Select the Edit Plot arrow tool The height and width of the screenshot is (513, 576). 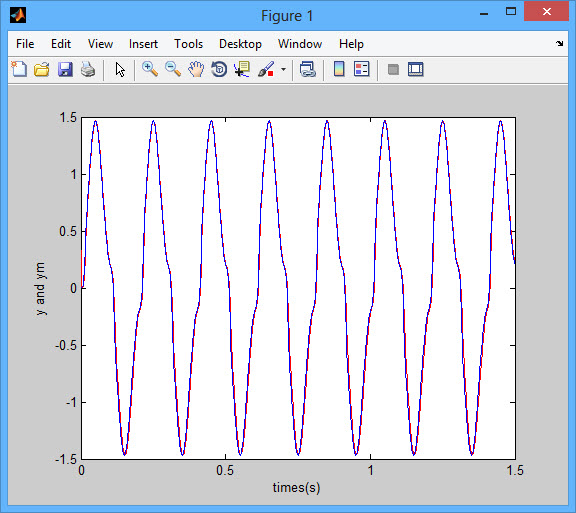pyautogui.click(x=120, y=69)
